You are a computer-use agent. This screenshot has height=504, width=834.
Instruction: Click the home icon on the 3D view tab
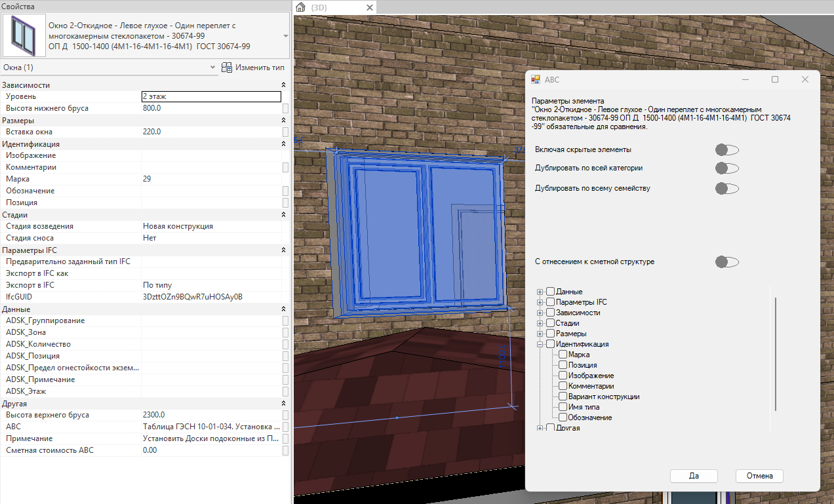300,8
